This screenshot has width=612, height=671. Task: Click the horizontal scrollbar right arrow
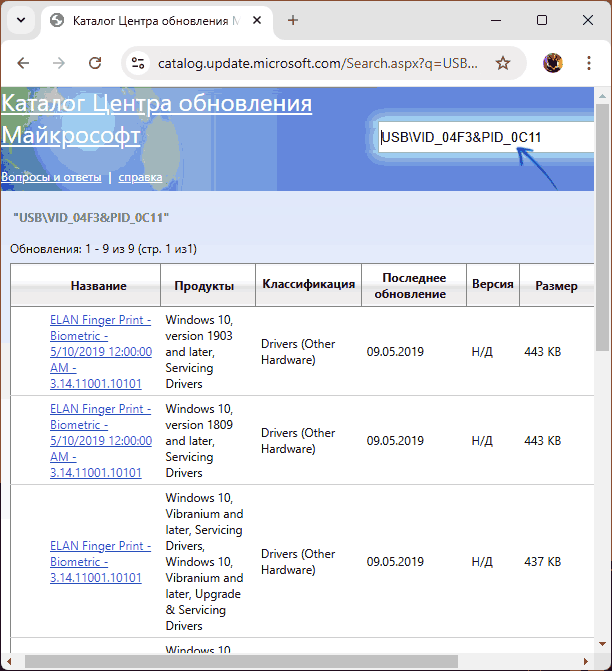[x=586, y=661]
